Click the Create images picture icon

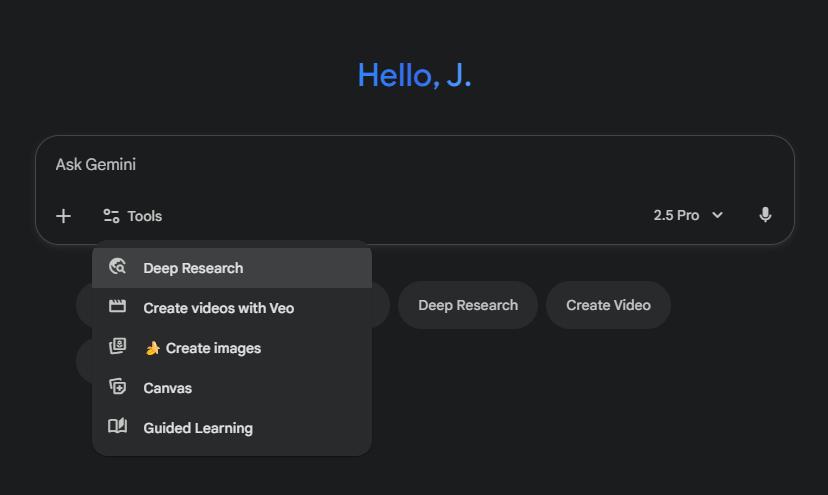point(117,347)
